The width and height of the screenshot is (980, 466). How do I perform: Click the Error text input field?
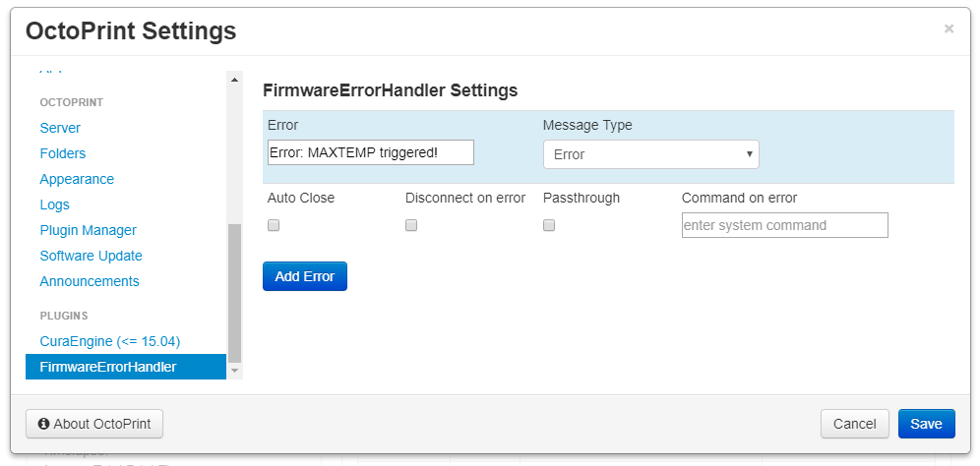[371, 152]
